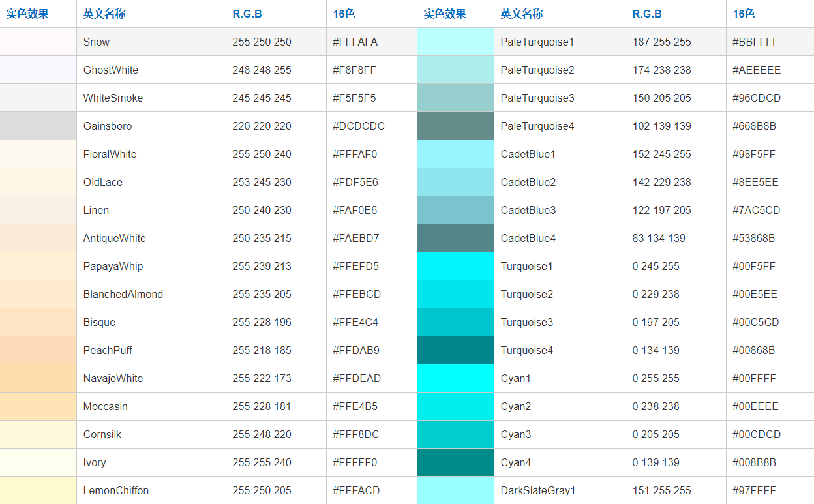
Task: Click the PaleTurquoise4 color swatch
Action: coord(455,126)
